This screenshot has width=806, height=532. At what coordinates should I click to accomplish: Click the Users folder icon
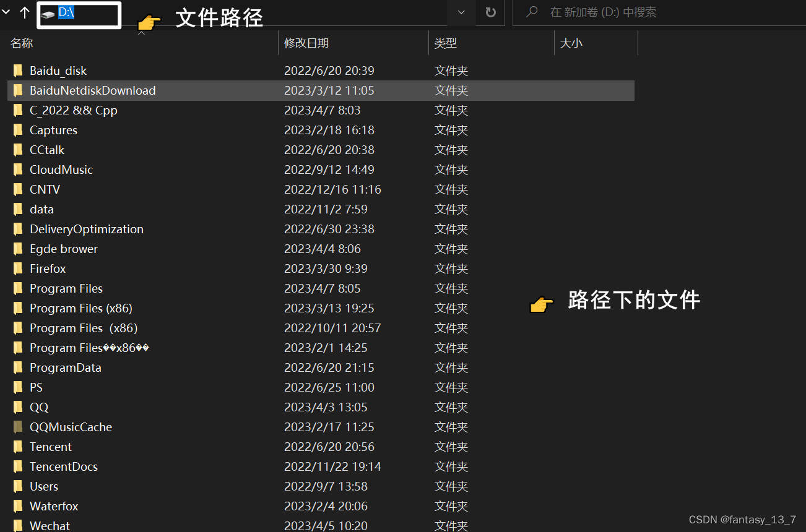click(x=18, y=486)
